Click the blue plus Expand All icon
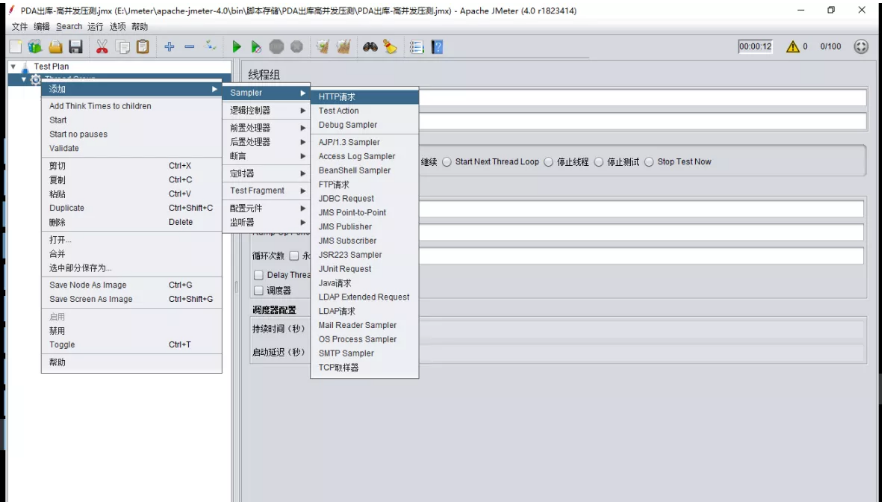The image size is (882, 502). point(169,47)
